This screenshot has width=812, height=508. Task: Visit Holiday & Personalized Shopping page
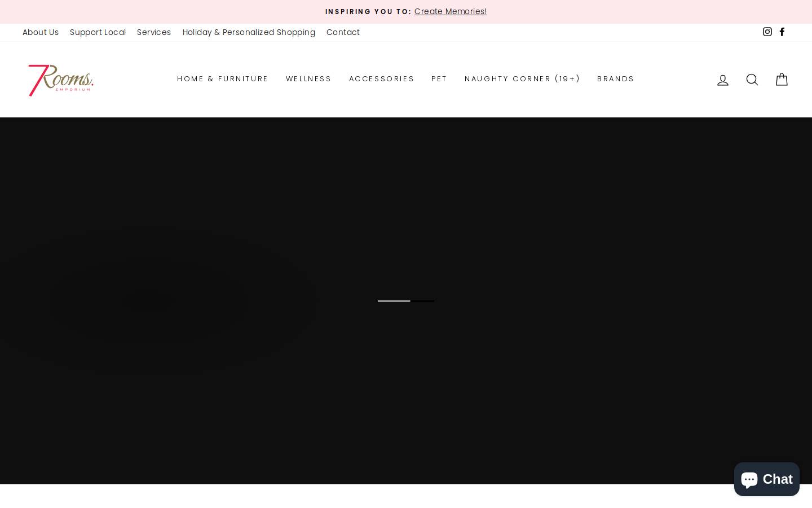[249, 32]
